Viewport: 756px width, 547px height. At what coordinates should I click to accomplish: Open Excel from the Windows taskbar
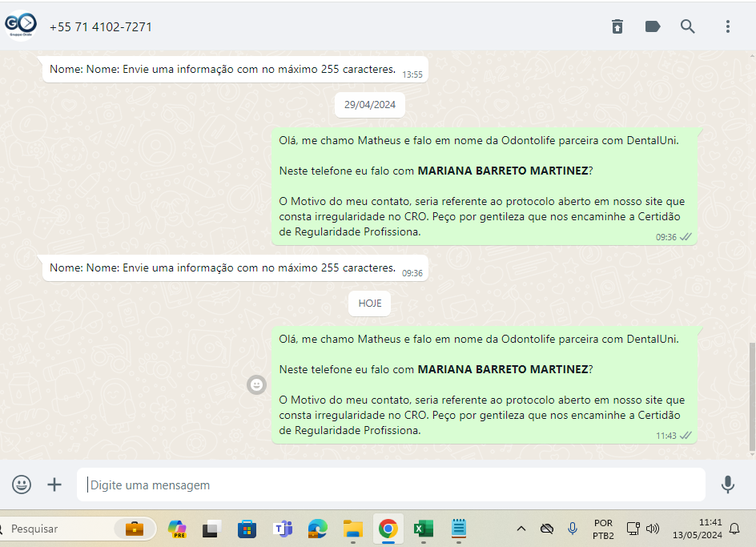(x=423, y=529)
